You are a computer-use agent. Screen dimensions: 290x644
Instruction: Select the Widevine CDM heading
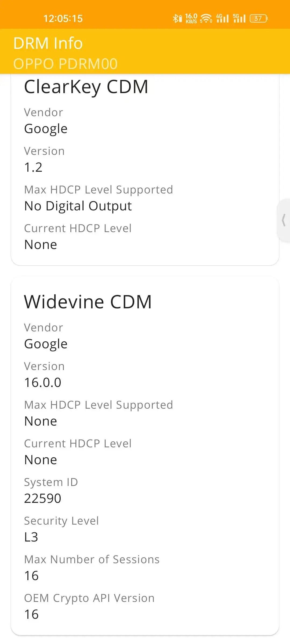[x=88, y=302]
